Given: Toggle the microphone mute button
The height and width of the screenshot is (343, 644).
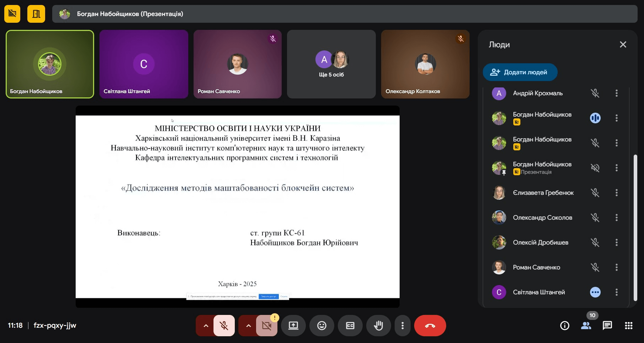Looking at the screenshot, I should [224, 326].
